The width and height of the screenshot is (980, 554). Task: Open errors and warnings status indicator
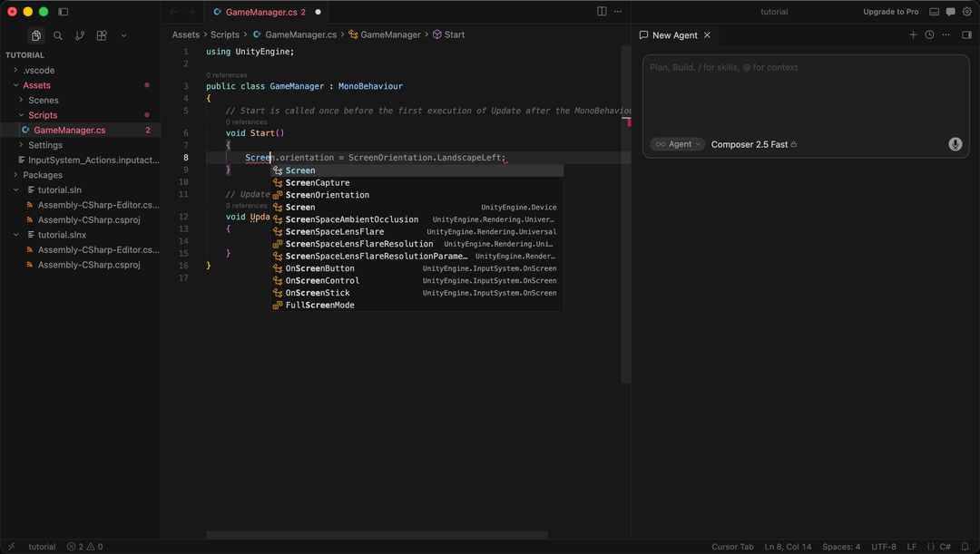tap(85, 547)
